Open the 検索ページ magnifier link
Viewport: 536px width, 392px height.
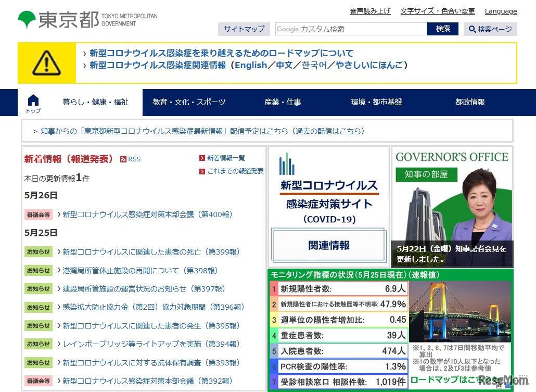tap(490, 29)
